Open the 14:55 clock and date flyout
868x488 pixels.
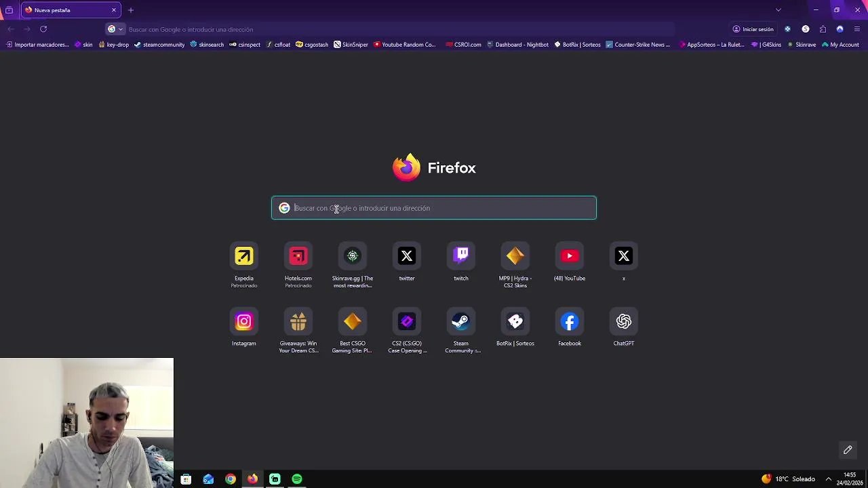[850, 479]
